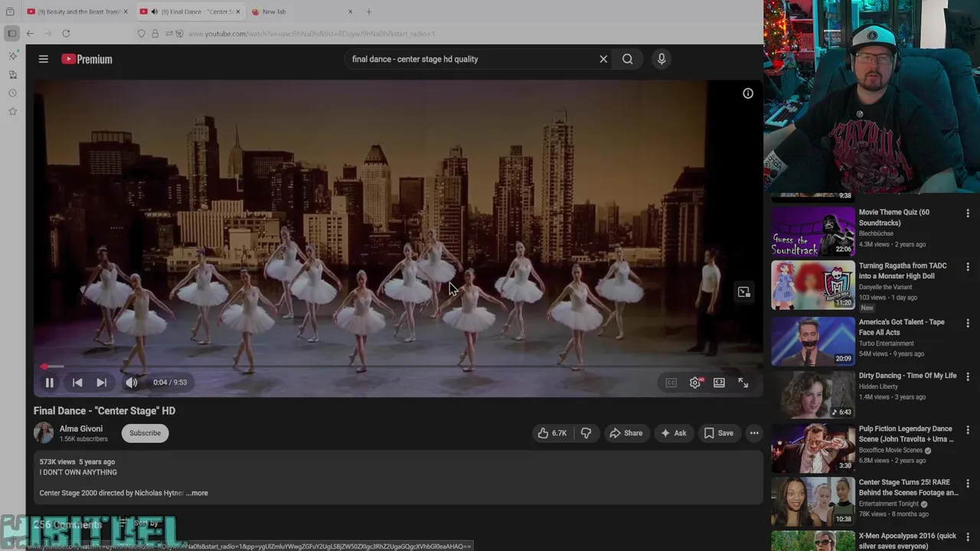
Task: Open options menu for Movie Theme Quiz
Action: (x=968, y=214)
